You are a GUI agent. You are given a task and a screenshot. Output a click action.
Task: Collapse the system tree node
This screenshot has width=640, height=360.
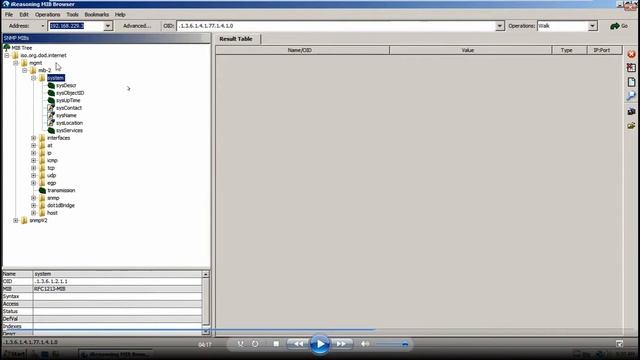[33, 78]
